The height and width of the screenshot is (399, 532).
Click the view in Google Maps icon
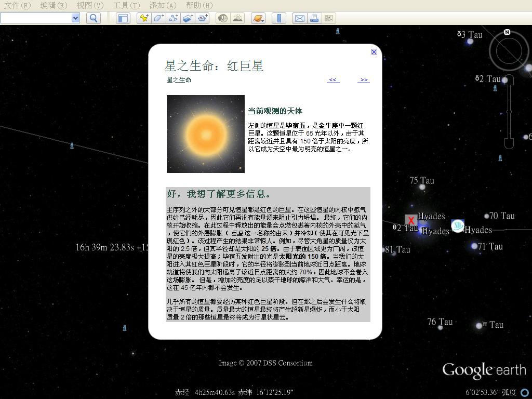click(x=328, y=18)
